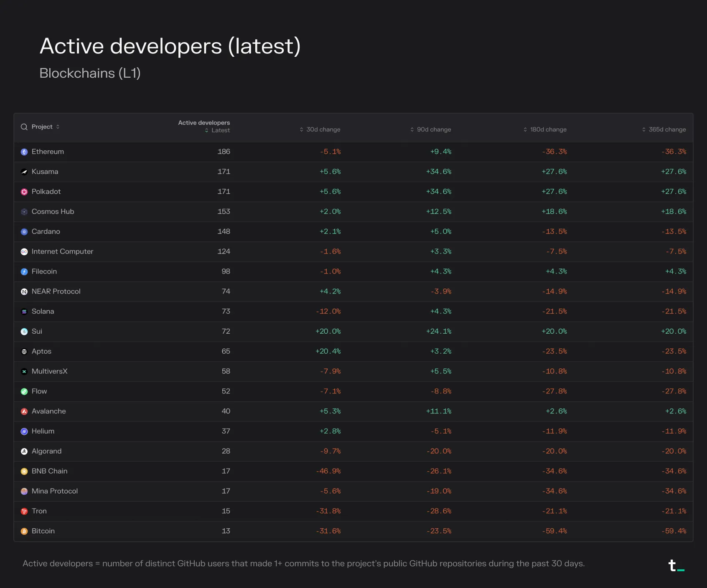Viewport: 707px width, 588px height.
Task: Sort by 365d change column
Action: (664, 129)
